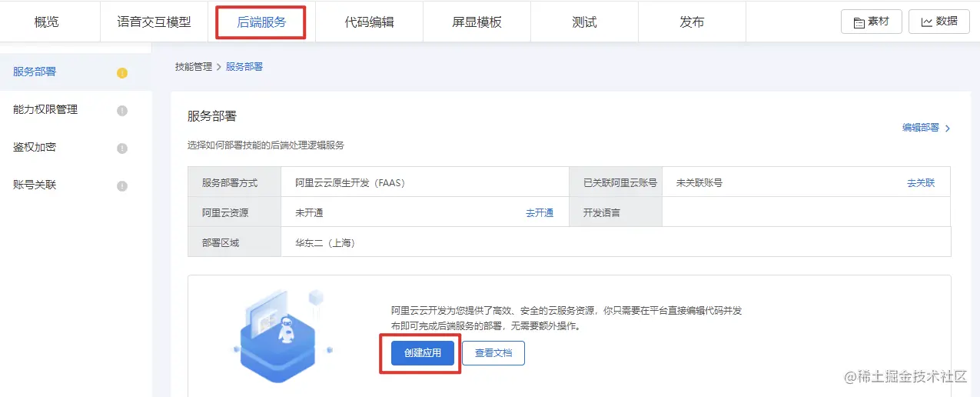This screenshot has height=397, width=980.
Task: Go to the 代码编辑 tab
Action: coord(369,22)
